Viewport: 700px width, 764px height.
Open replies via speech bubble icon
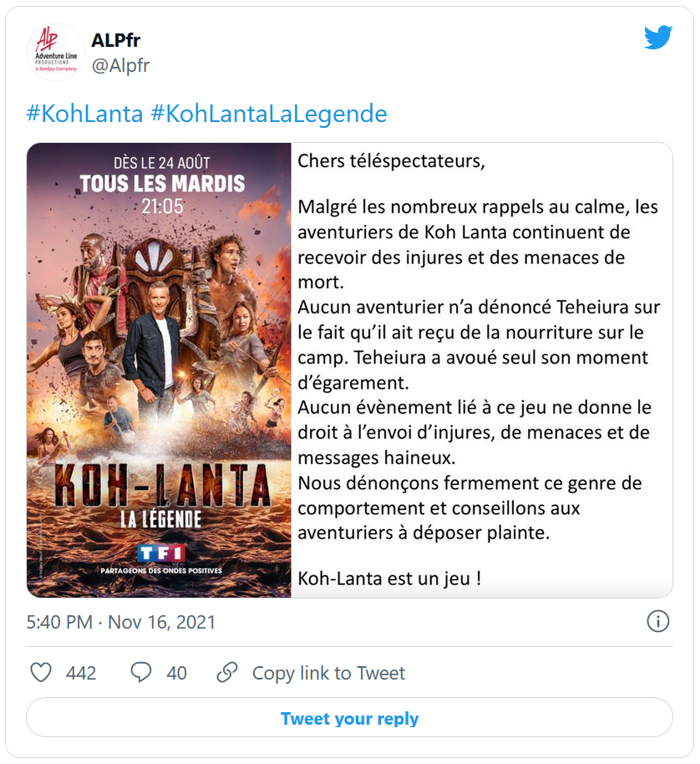coord(141,672)
